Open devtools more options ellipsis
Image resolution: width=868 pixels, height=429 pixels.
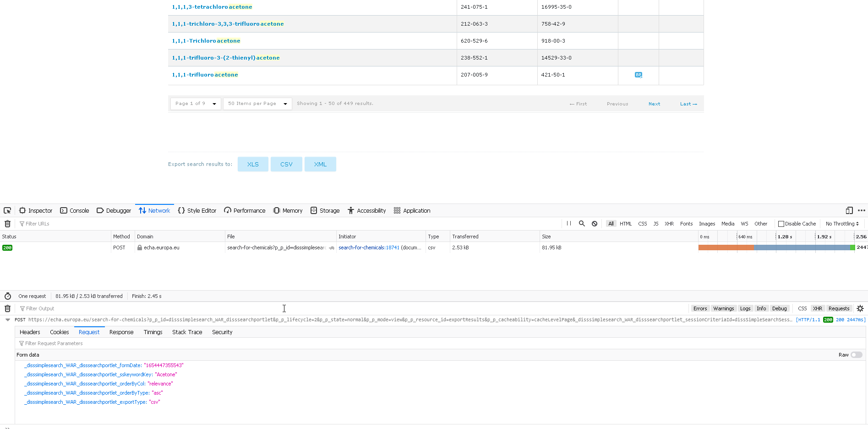click(x=862, y=210)
